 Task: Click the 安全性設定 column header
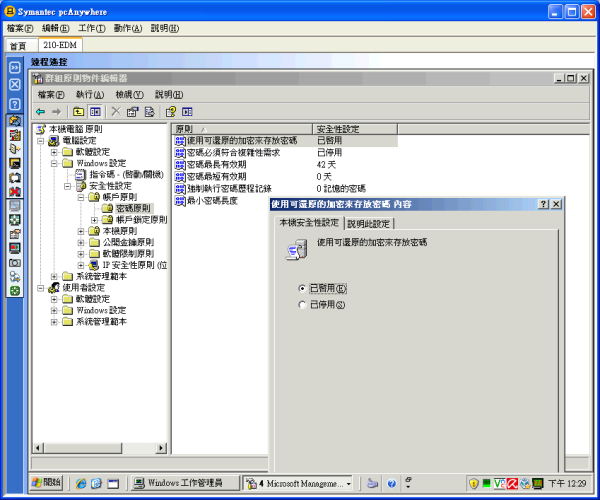click(x=340, y=129)
